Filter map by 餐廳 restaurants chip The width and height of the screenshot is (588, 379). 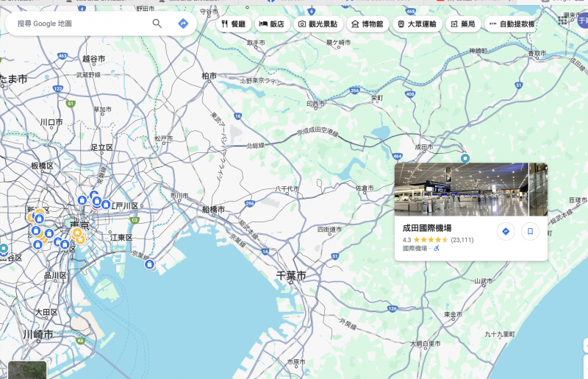(x=234, y=24)
